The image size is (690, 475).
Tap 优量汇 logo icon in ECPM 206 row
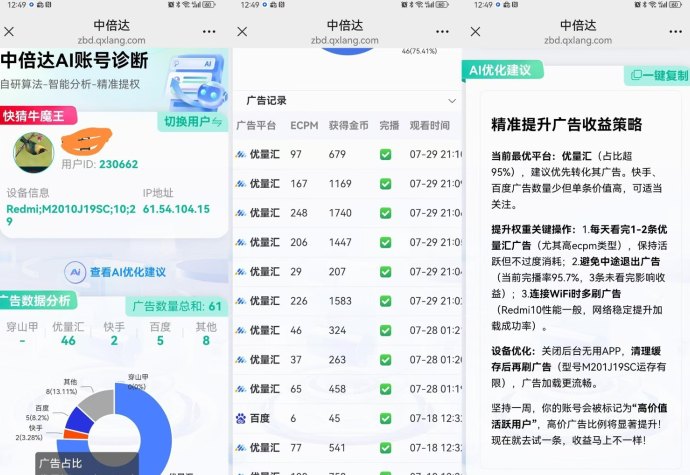pos(241,243)
